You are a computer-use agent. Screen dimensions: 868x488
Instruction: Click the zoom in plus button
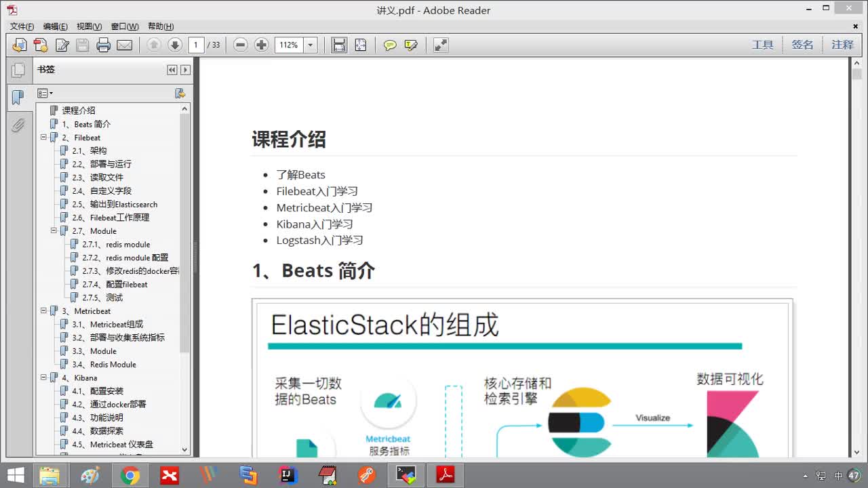[x=262, y=45]
